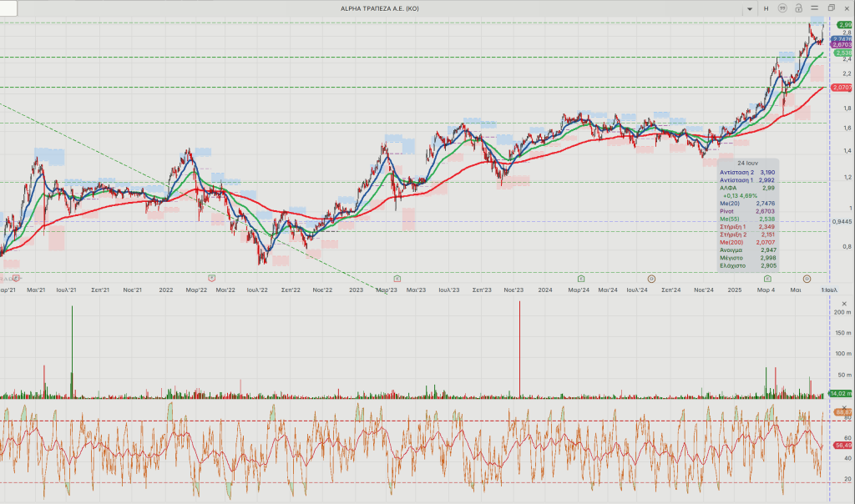The image size is (855, 504).
Task: Toggle the padlock lock icon
Action: 799,8
